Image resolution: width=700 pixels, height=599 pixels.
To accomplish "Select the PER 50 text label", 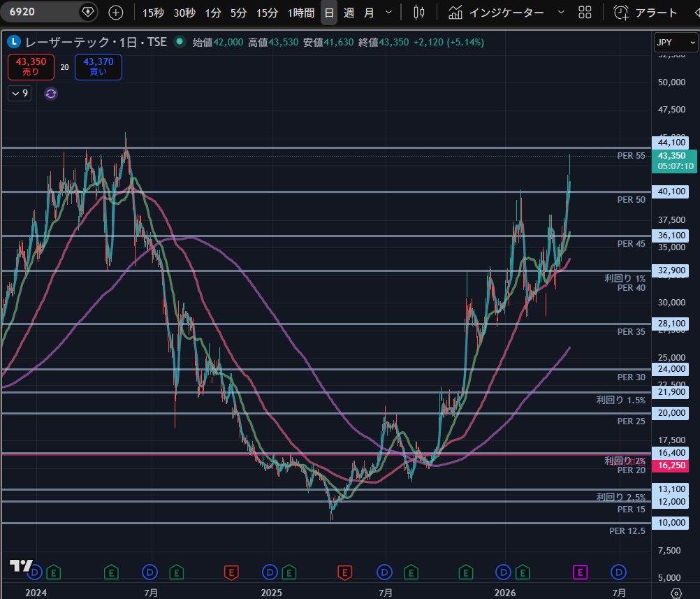I will point(631,200).
